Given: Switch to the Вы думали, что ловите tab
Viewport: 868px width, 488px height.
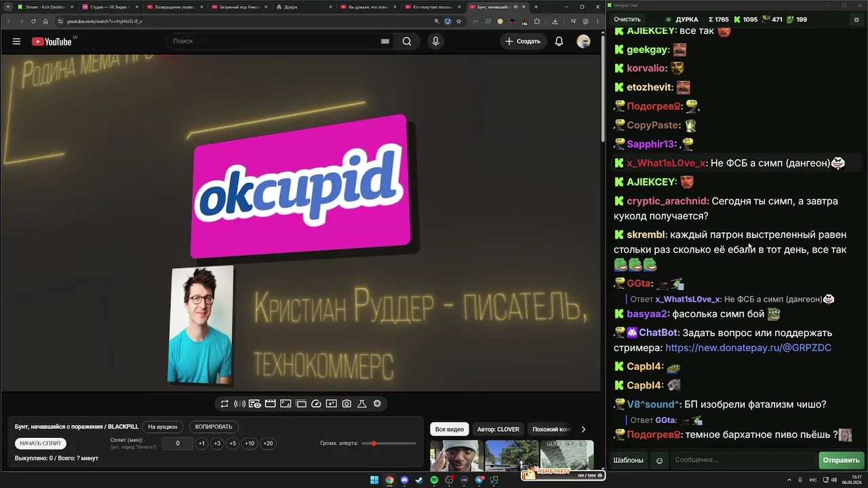Looking at the screenshot, I should pyautogui.click(x=368, y=7).
